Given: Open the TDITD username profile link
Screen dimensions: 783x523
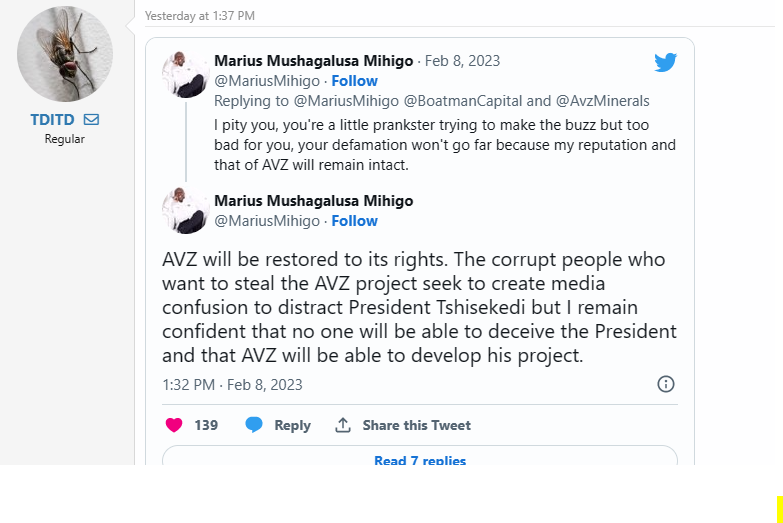Looking at the screenshot, I should tap(53, 120).
